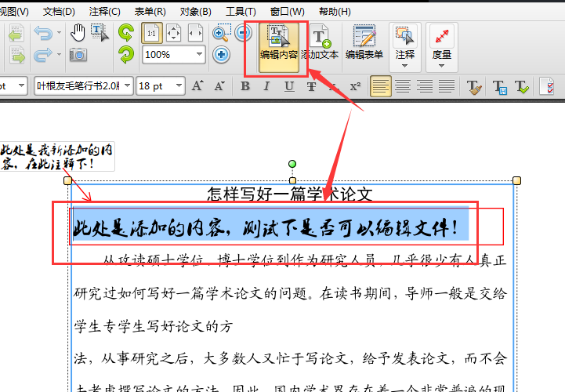The height and width of the screenshot is (392, 565).
Task: Click the line 学生专学生写好论文的方
Action: tap(153, 327)
